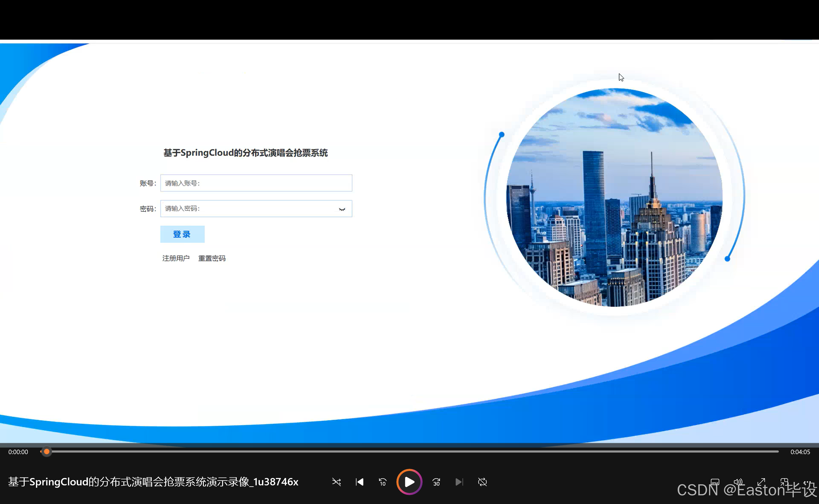Click the 密码 password input field
The width and height of the screenshot is (819, 504).
point(250,209)
